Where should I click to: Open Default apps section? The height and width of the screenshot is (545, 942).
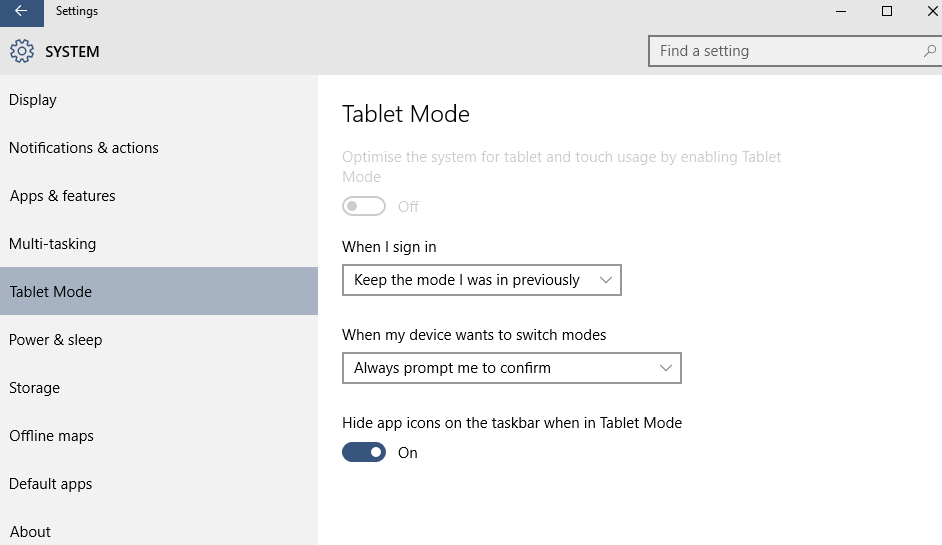click(50, 484)
